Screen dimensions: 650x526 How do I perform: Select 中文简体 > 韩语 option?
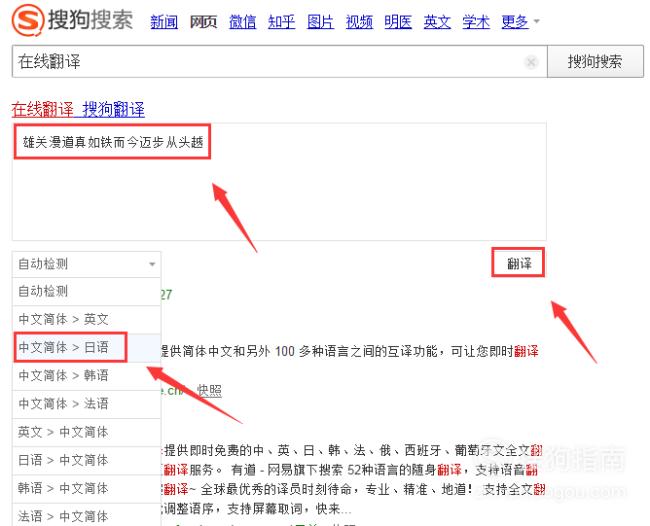(86, 376)
